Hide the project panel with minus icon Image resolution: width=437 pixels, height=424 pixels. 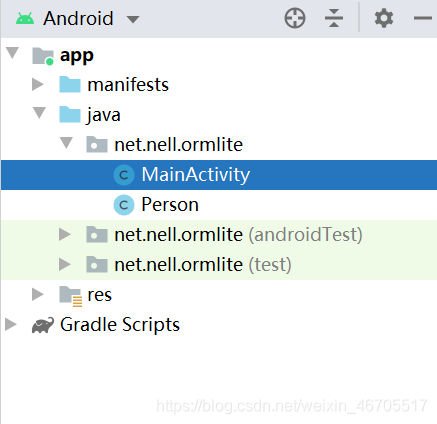pos(423,18)
